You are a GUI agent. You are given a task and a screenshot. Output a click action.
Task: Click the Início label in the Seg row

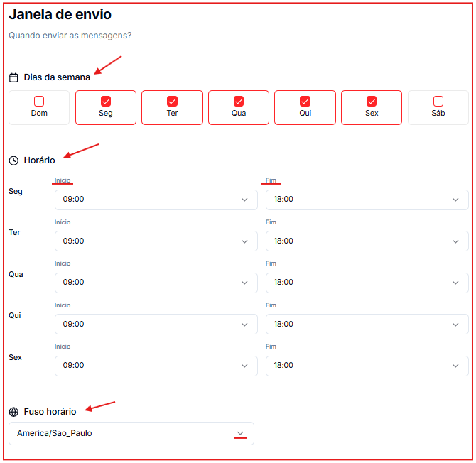(63, 180)
